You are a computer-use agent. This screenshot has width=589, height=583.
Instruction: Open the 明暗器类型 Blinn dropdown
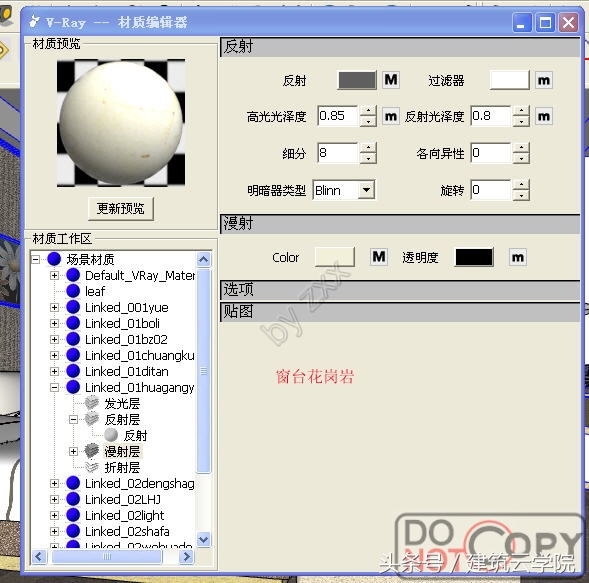coord(366,190)
